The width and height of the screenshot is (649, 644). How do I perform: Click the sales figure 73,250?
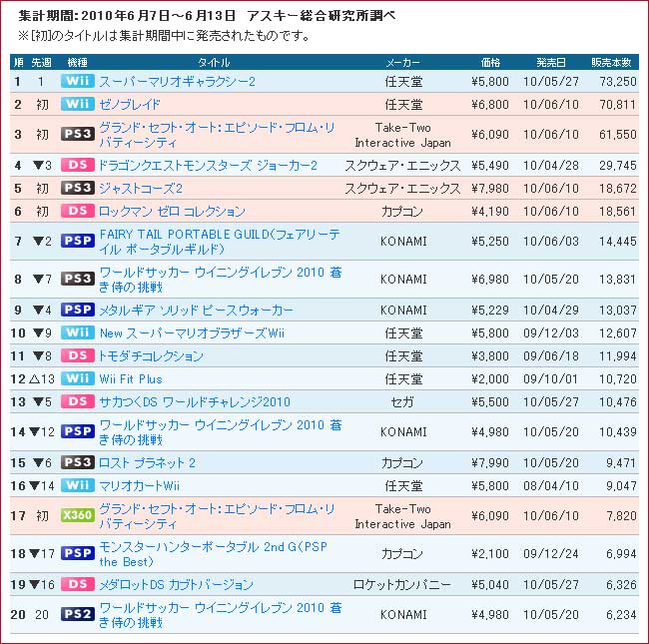click(618, 81)
